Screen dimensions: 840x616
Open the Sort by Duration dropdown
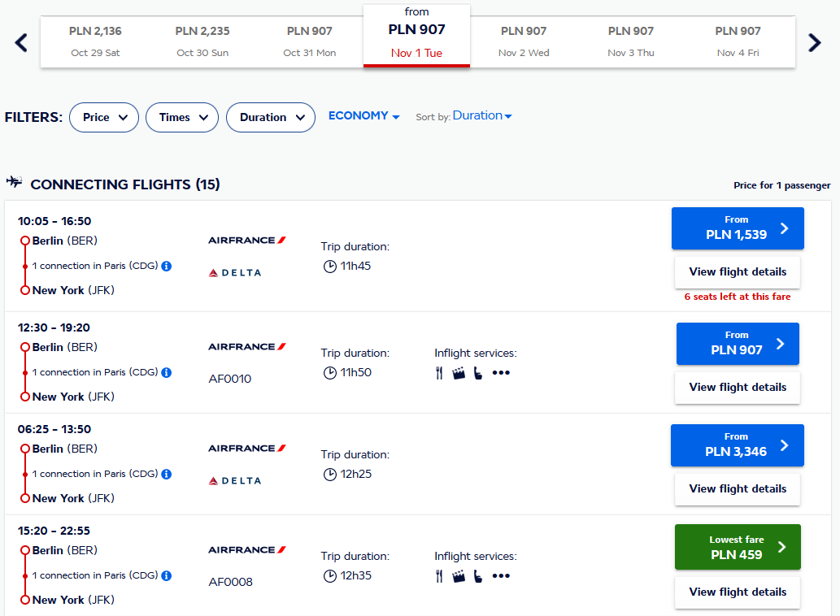482,115
